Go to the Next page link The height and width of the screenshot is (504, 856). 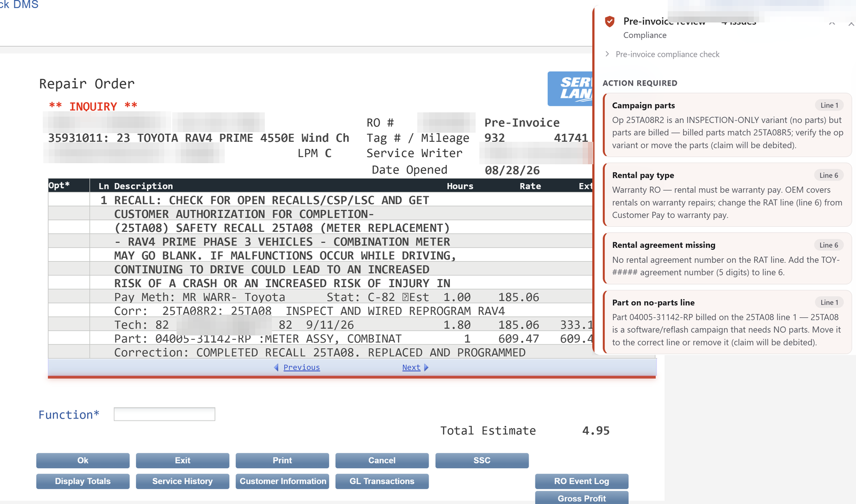pos(411,368)
